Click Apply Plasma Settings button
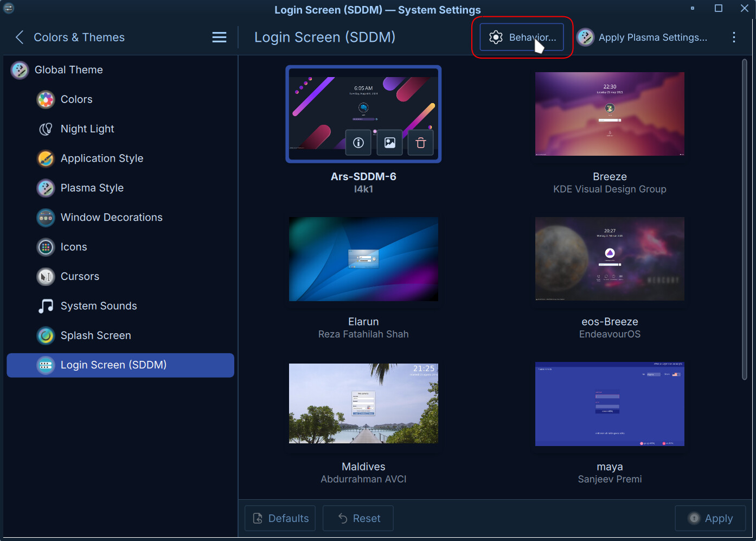Screen dimensions: 756x541 642,37
